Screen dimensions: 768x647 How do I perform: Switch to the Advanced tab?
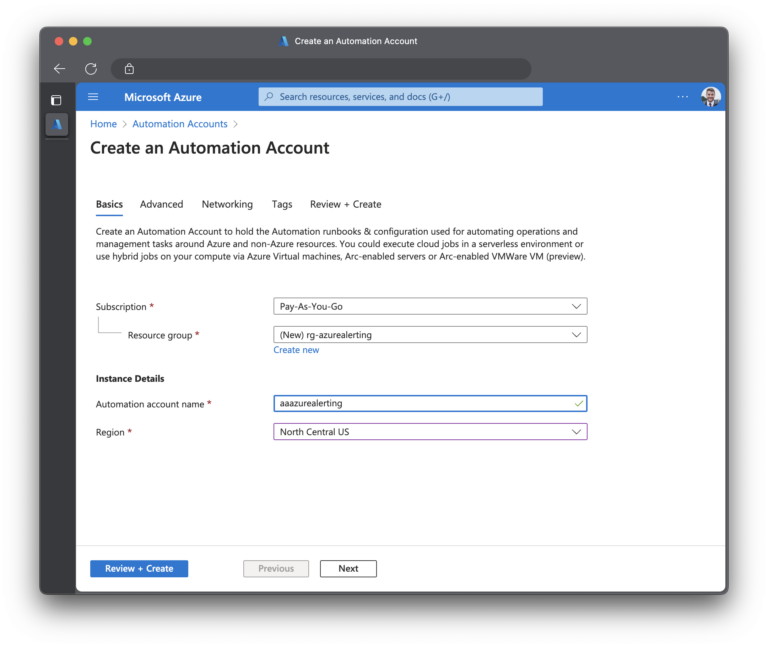(x=162, y=204)
